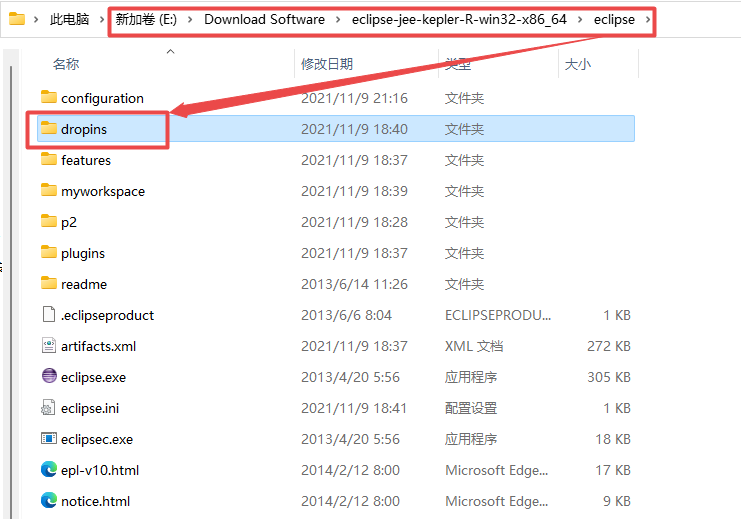Click ECLIPSEPRODU... type cell

pos(498,315)
